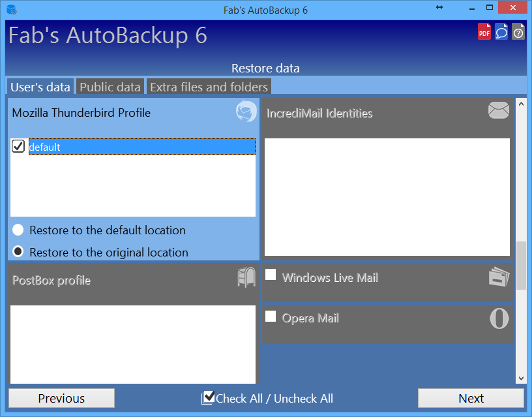Viewport: 532px width, 417px height.
Task: Open the help question-mark document icon
Action: 518,31
